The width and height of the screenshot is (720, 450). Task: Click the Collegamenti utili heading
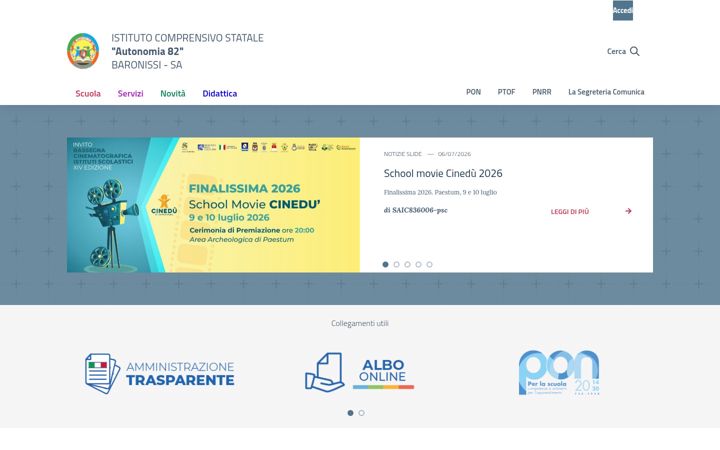coord(360,323)
